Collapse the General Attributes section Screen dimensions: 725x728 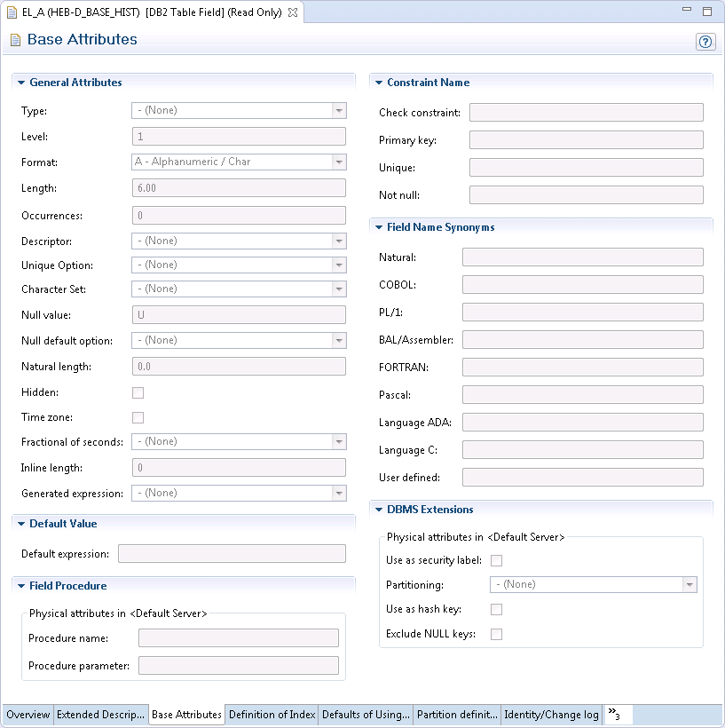(21, 83)
